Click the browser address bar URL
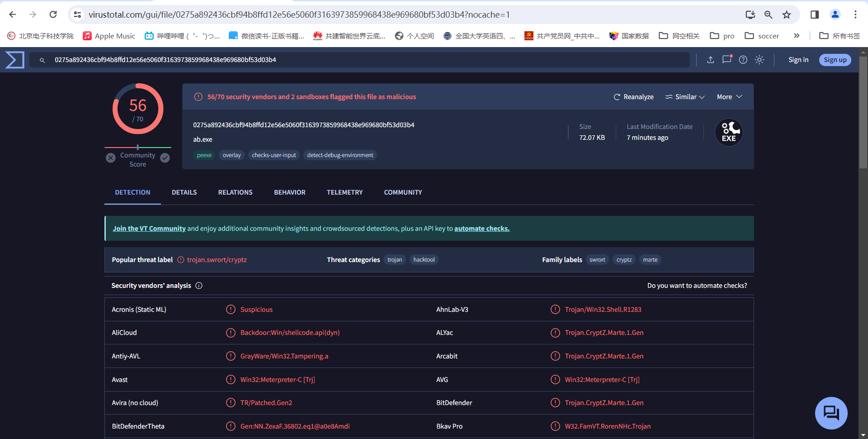The image size is (868, 439). tap(299, 14)
